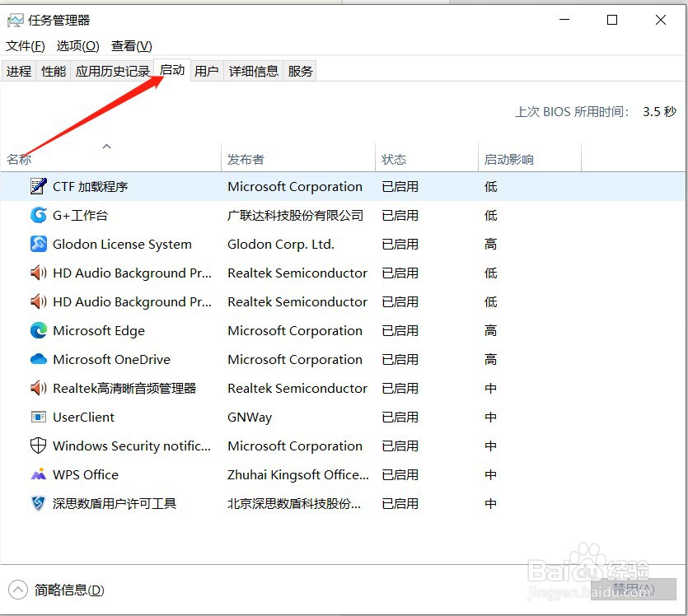Open the 选项 menu
688x616 pixels.
point(77,46)
